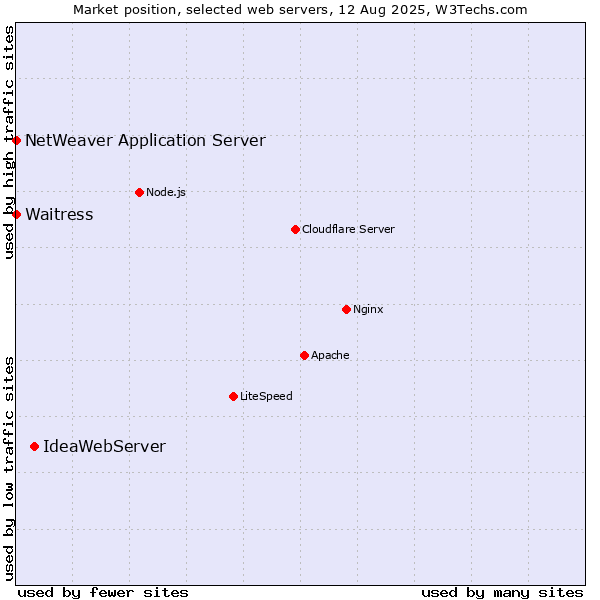
Task: Click the IdeaWebServer red data point
Action: pyautogui.click(x=34, y=447)
